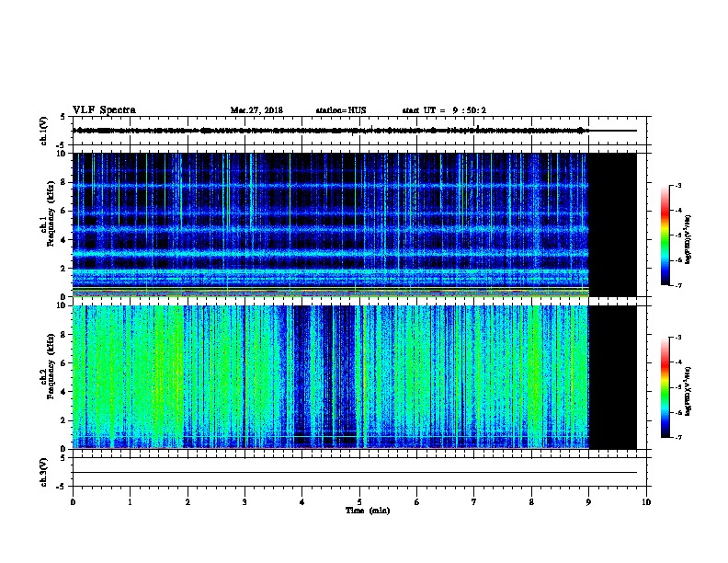Click the "ch.3(V)" waveform axis label
Screen dimensions: 728x563
point(43,473)
